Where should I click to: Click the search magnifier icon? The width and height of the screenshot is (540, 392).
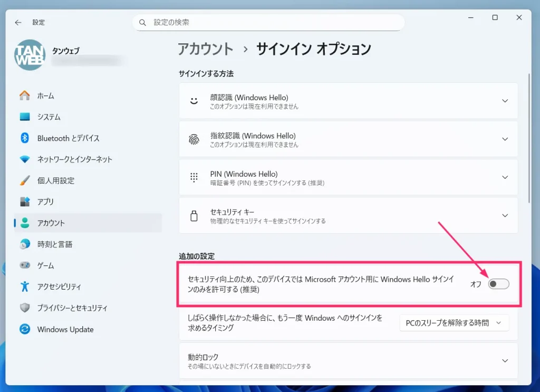pos(142,22)
